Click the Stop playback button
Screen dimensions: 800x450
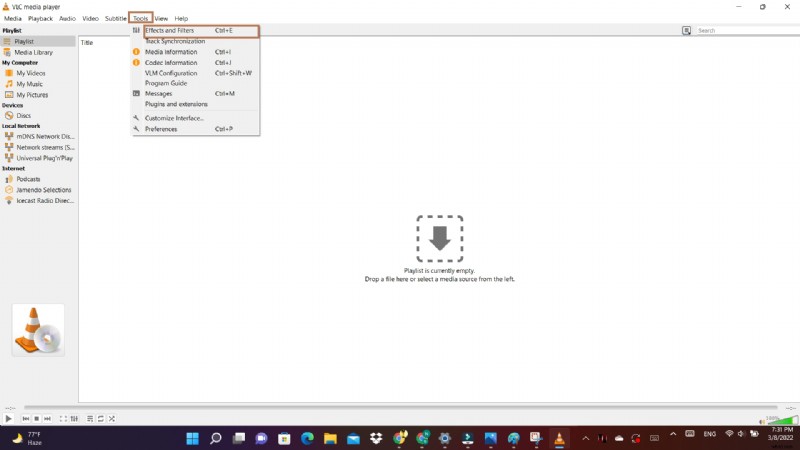coord(37,418)
